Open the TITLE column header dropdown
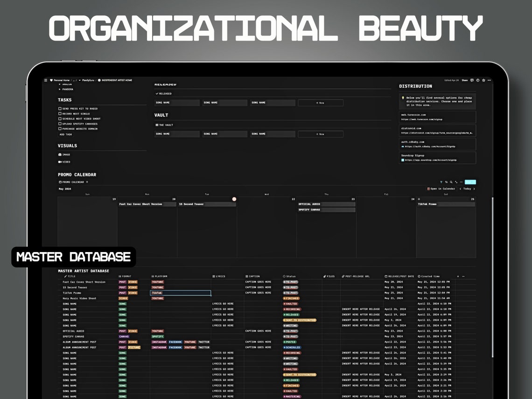The width and height of the screenshot is (532, 399). pos(70,276)
